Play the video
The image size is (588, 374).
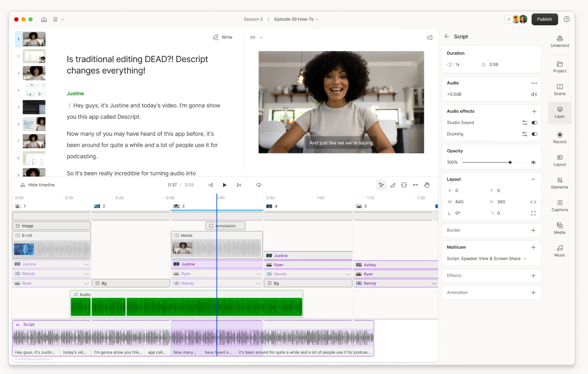tap(225, 185)
